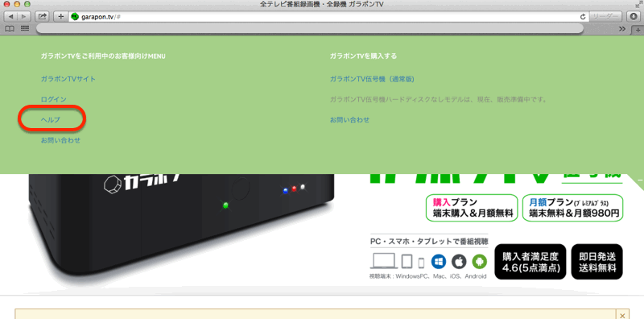Select ガラポンTV伍号機（通常版）purchase link
Screen dimensions: 644x319
tap(372, 78)
